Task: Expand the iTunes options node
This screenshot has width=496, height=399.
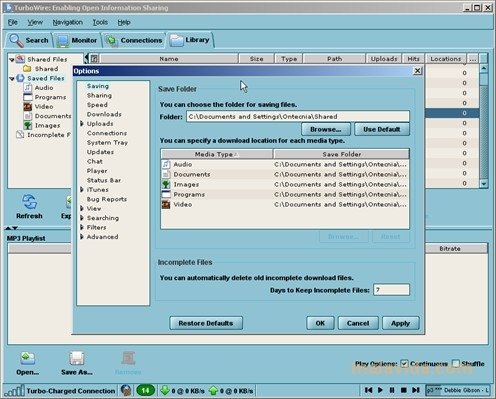Action: [x=82, y=189]
